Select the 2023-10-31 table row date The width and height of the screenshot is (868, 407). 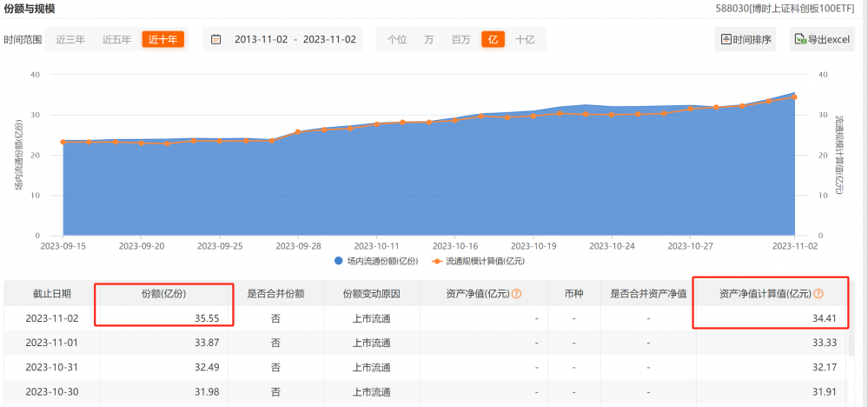point(52,367)
